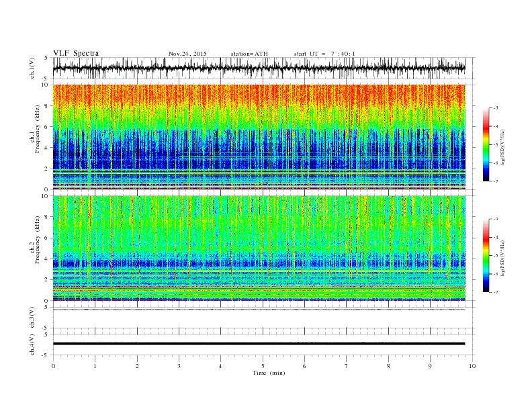
Task: Click the ch.1 colorbar "log(PSD)(V²/Hz)" label
Action: 502,147
